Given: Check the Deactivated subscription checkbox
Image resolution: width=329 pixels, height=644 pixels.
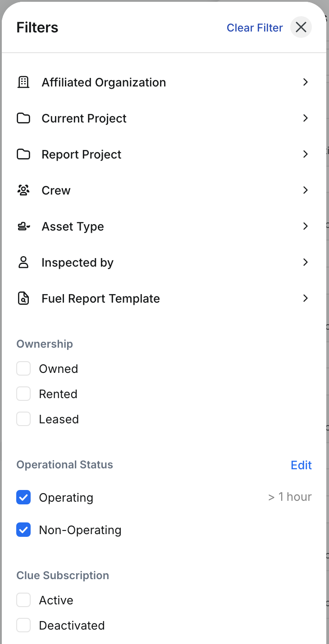Looking at the screenshot, I should pyautogui.click(x=23, y=625).
